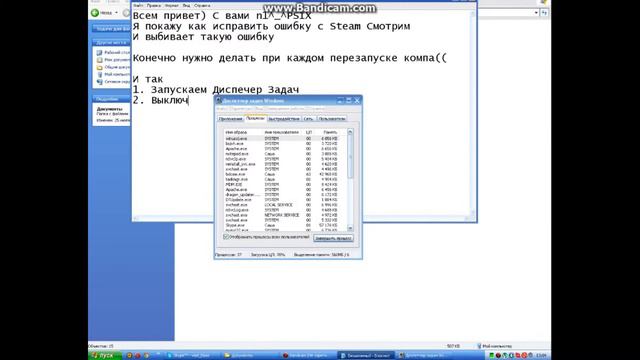Switch to Безымянный - Блокнот taskbar button
640x360 pixels.
pyautogui.click(x=367, y=356)
